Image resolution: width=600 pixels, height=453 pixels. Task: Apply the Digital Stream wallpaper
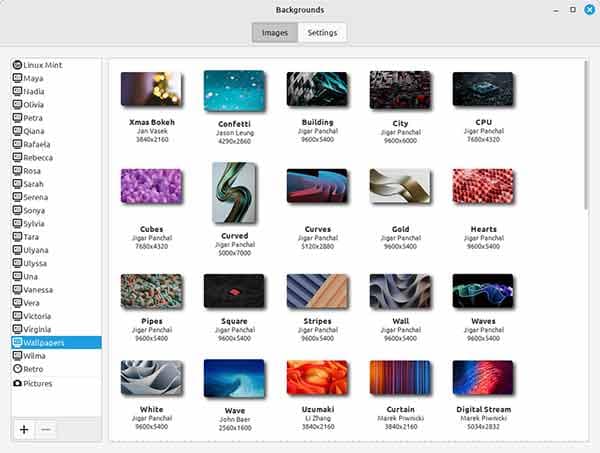click(x=483, y=379)
